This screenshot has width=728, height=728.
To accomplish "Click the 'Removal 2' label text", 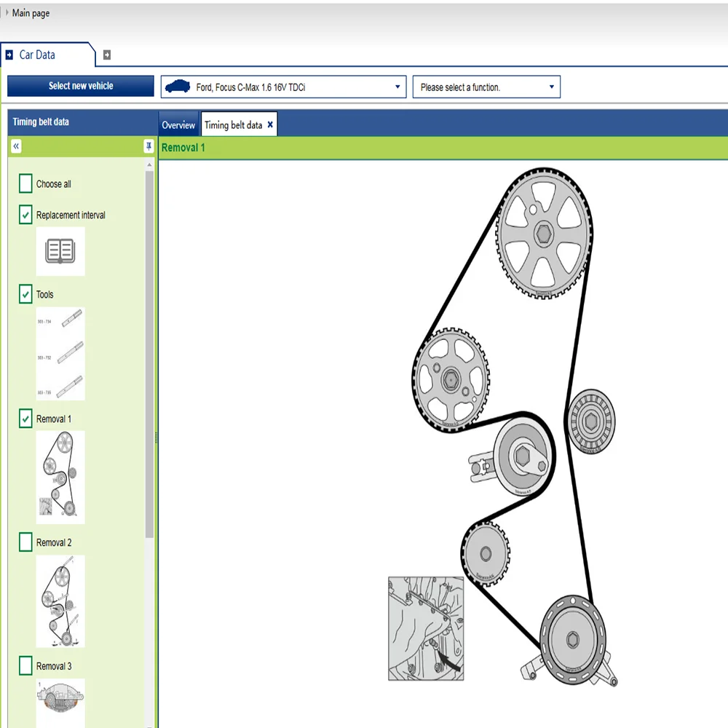I will click(x=54, y=542).
